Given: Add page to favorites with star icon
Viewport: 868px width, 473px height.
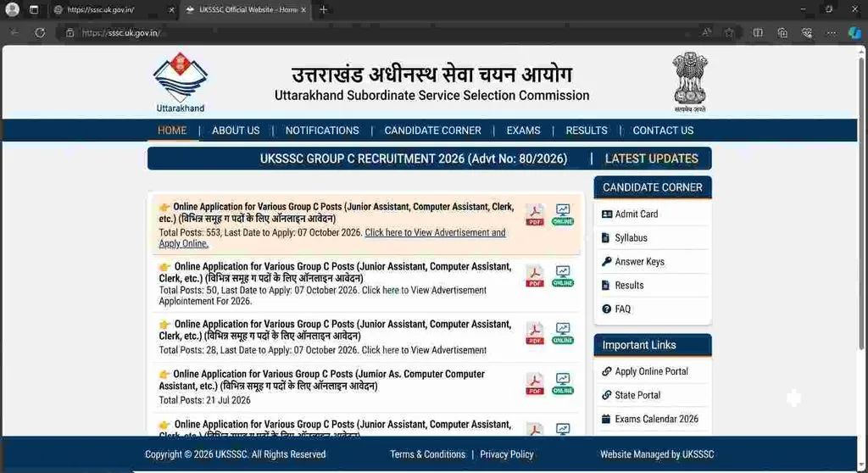Looking at the screenshot, I should 729,33.
